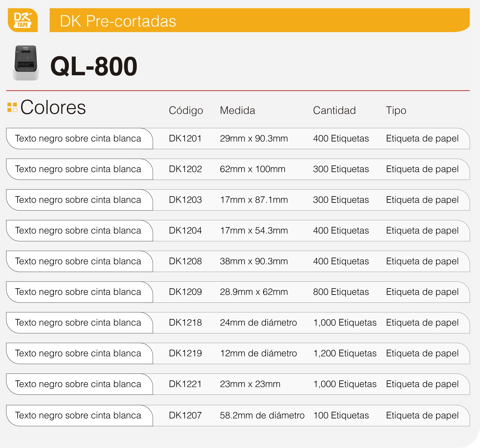
Task: Click measure 28.9mm x 62mm
Action: click(x=254, y=292)
